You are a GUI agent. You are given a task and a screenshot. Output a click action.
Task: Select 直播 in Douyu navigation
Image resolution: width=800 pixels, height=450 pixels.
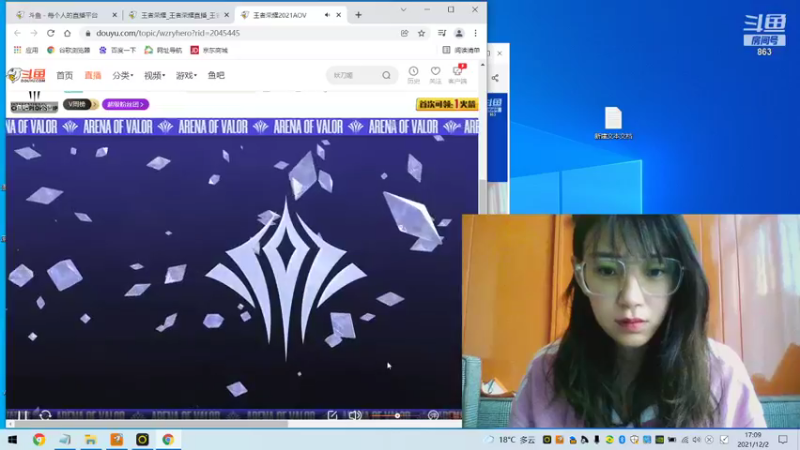point(93,76)
